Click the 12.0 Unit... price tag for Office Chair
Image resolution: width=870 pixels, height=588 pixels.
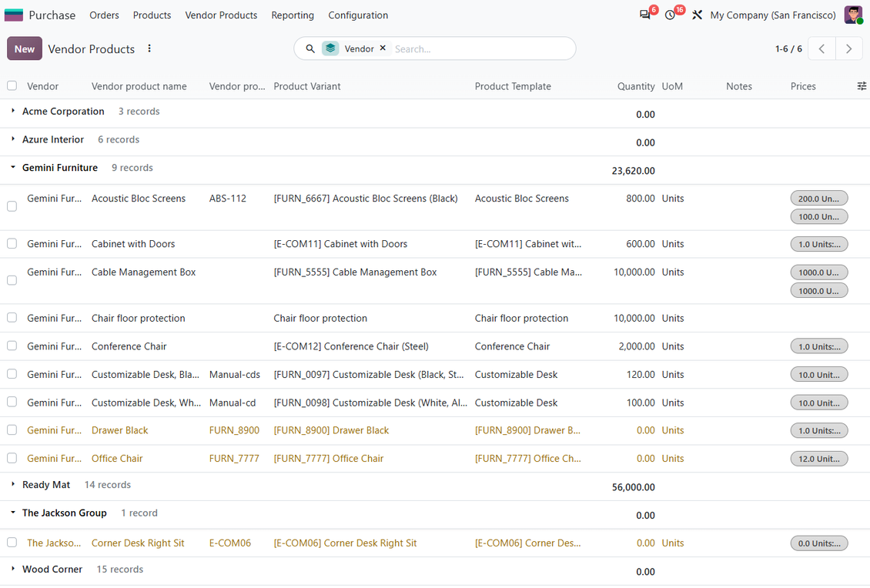click(x=819, y=459)
